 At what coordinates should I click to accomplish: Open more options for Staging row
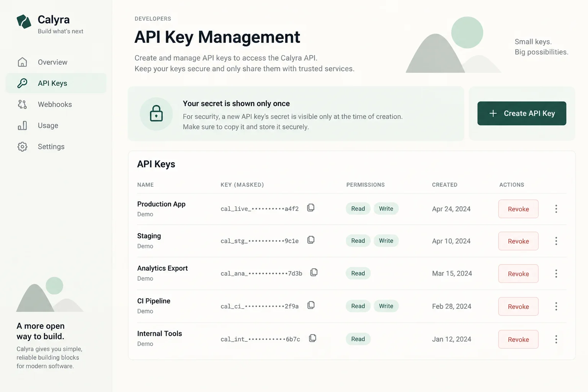(556, 241)
